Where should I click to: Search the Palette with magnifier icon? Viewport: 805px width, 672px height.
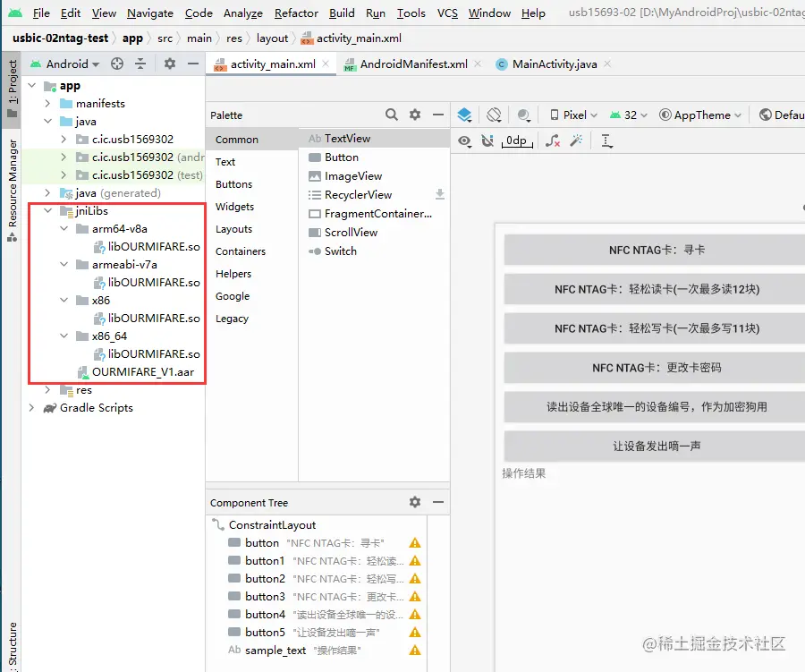coord(392,115)
